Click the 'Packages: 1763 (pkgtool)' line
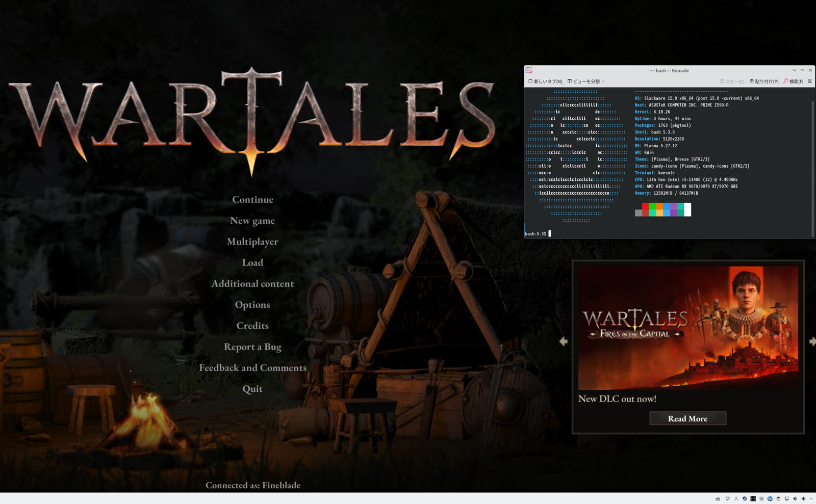The width and height of the screenshot is (816, 504). pos(663,125)
